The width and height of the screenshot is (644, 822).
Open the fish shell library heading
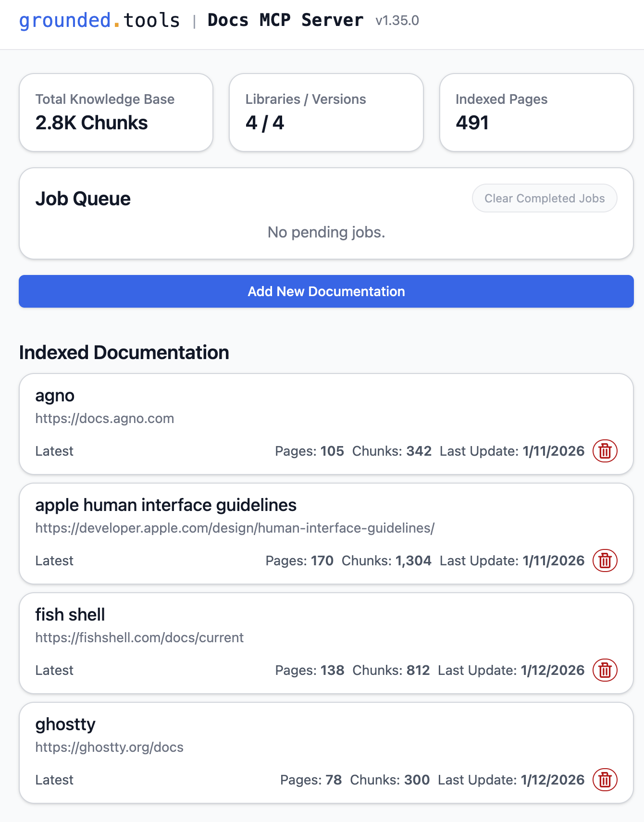point(70,615)
